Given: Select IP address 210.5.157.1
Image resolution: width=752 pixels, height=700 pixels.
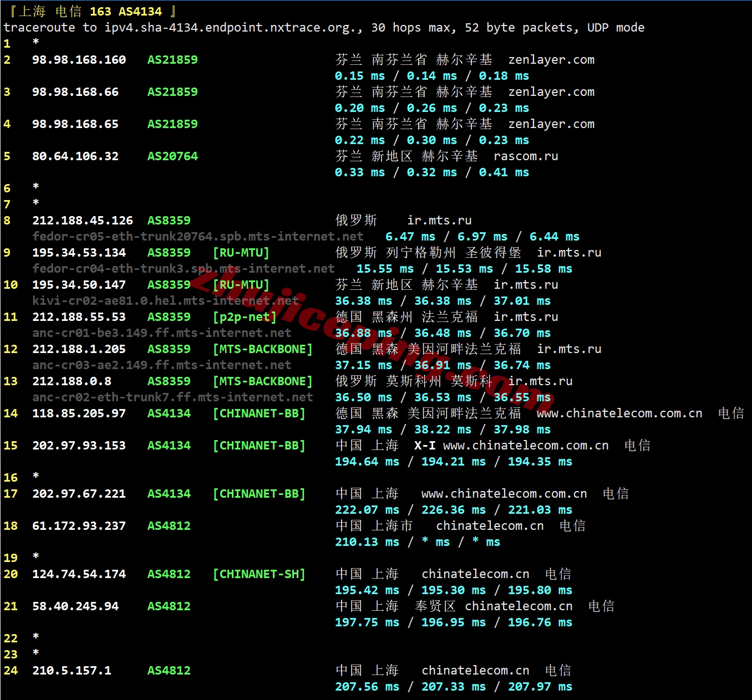Looking at the screenshot, I should (x=72, y=671).
